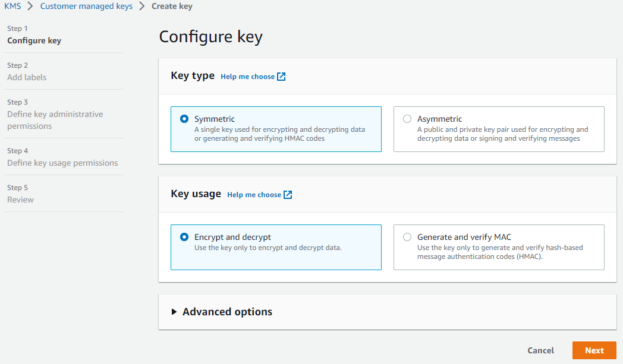Go to Step 5 Review
Image resolution: width=623 pixels, height=364 pixels.
pyautogui.click(x=20, y=200)
